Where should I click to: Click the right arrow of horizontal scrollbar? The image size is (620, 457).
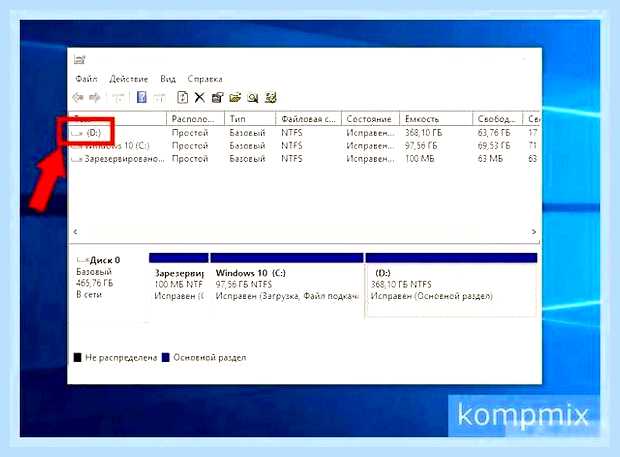534,232
